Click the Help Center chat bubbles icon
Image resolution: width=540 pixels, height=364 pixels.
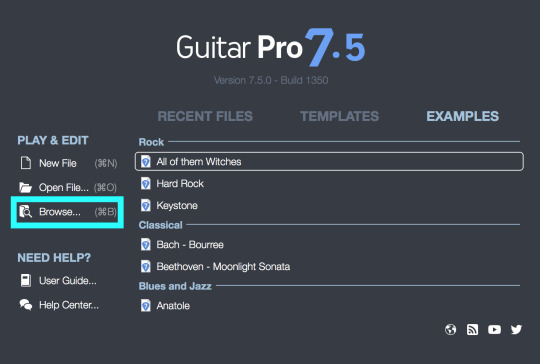point(26,305)
